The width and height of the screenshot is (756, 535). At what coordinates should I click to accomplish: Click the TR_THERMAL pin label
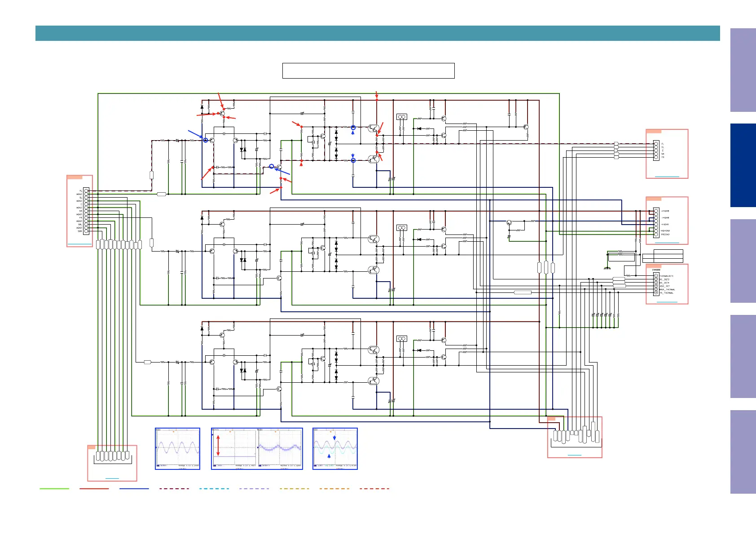pyautogui.click(x=667, y=293)
